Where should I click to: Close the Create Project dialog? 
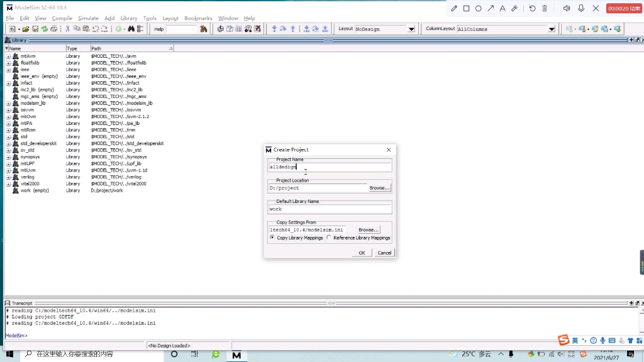389,150
